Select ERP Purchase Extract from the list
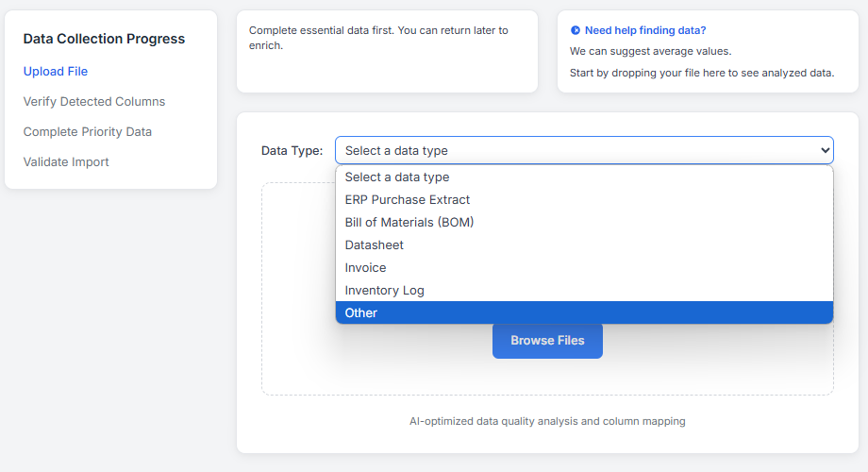 (x=407, y=200)
